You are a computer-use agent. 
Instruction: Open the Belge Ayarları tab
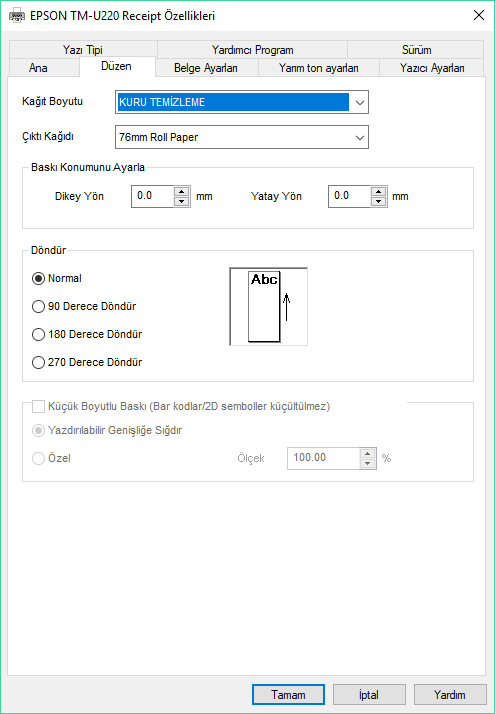tap(206, 68)
